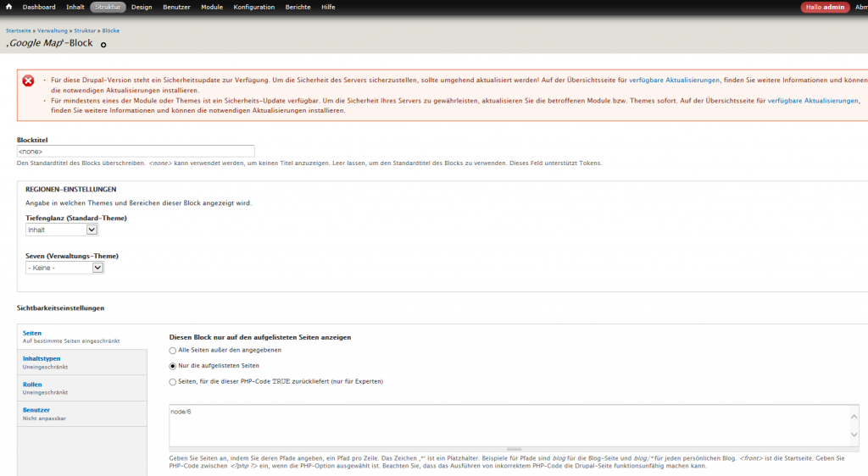Choose 'Nur die aufgelisteten Seiten' radio button

(173, 366)
